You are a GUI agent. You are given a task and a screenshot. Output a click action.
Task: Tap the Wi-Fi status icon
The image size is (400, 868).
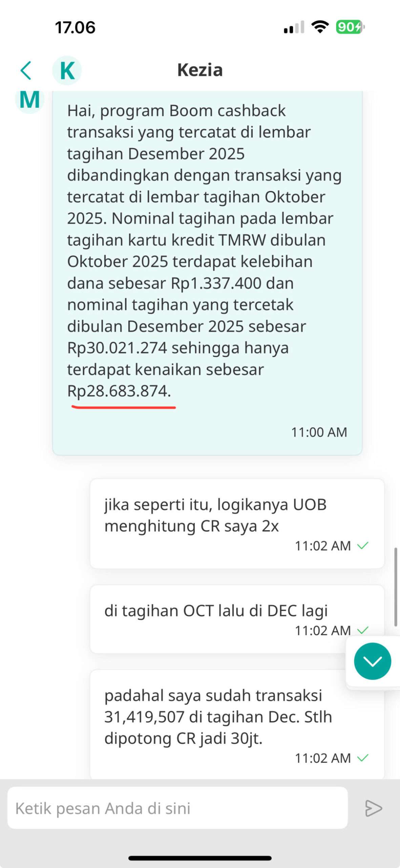click(320, 27)
